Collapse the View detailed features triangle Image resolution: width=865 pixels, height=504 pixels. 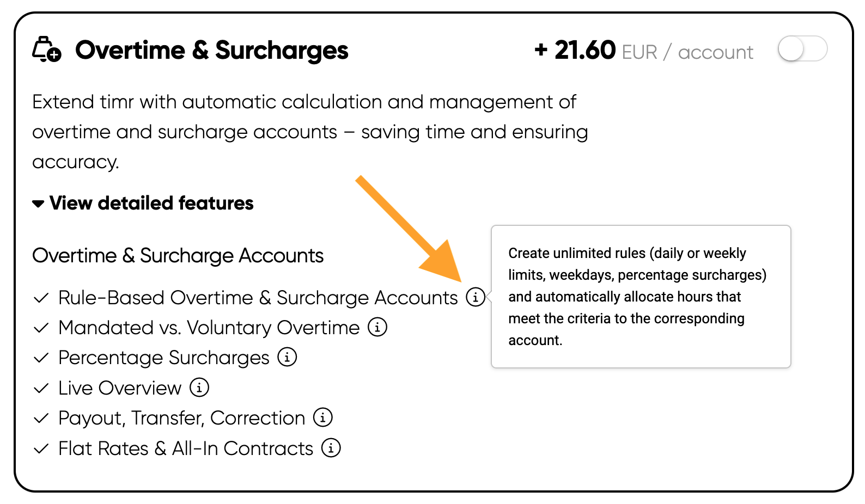(x=38, y=204)
